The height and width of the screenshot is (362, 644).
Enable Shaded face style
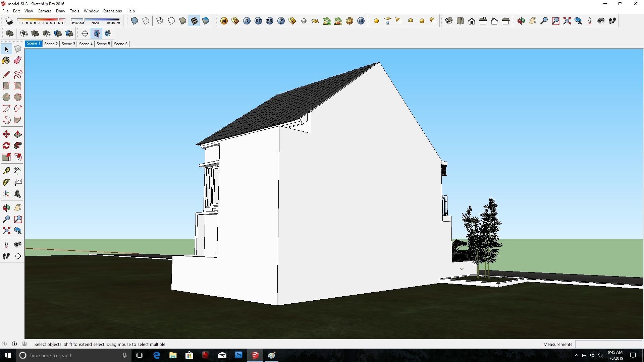click(183, 21)
